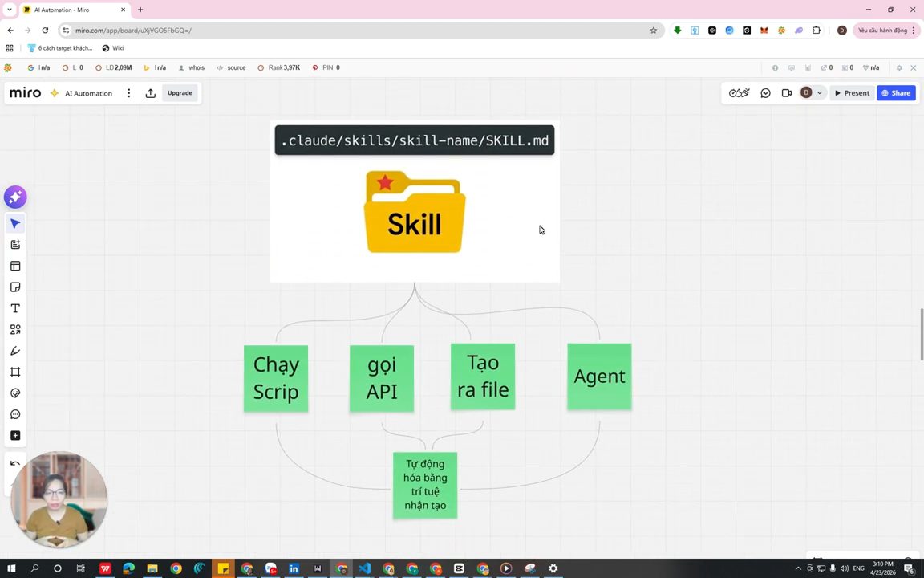924x578 pixels.
Task: Open the 6 cách target khách bookmark
Action: 60,48
